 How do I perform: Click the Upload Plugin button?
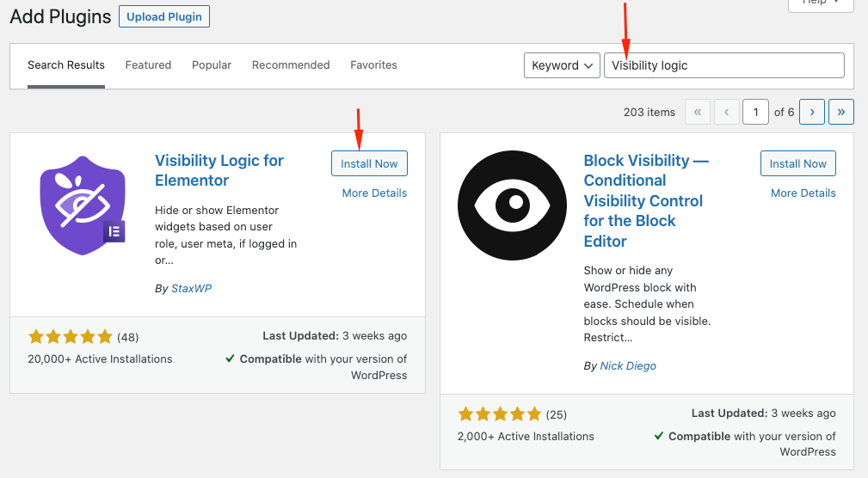pos(163,16)
